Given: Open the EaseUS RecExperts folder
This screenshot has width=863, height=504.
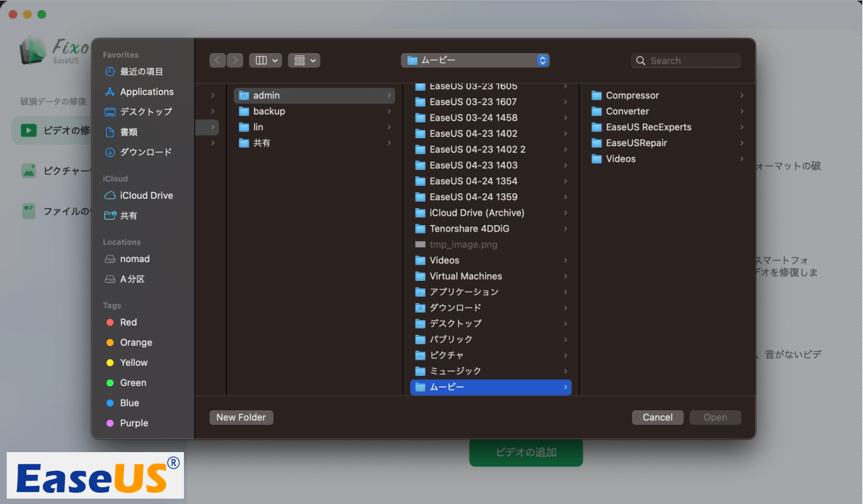Looking at the screenshot, I should pyautogui.click(x=667, y=127).
